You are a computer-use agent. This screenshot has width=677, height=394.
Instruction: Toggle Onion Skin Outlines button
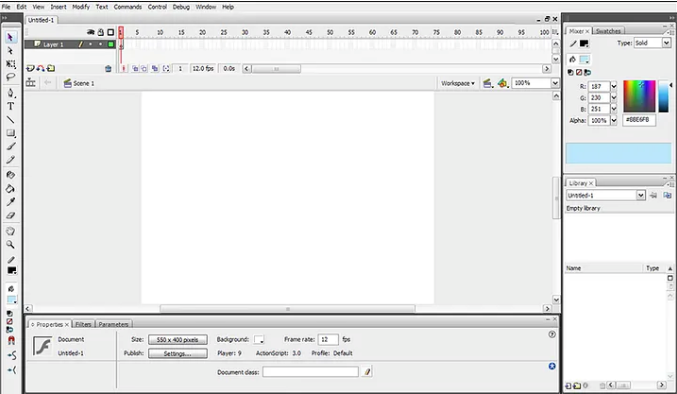click(144, 69)
